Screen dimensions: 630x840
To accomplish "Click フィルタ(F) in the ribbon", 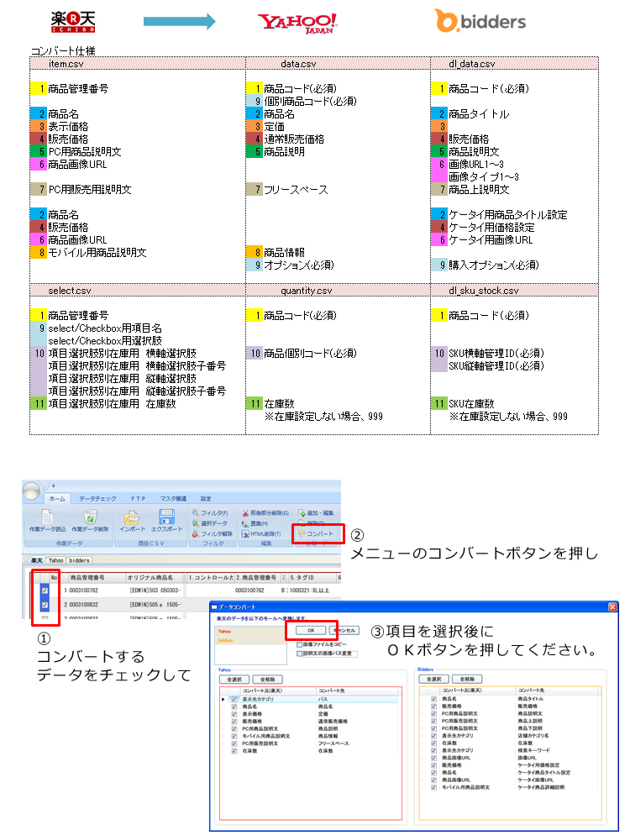I will [210, 513].
